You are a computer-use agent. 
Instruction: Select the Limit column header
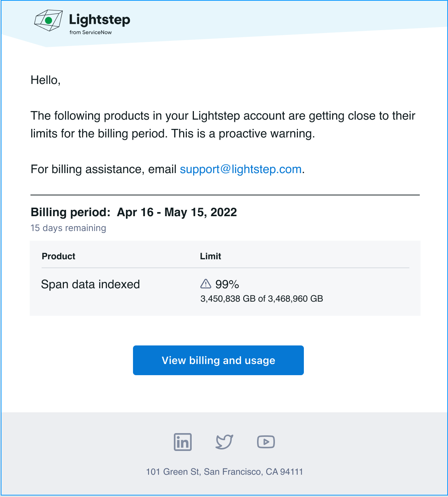coord(210,256)
